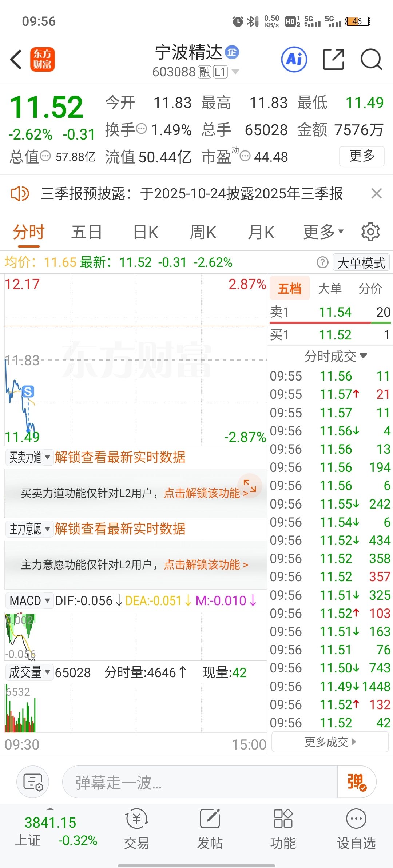Tap the info icon next to 总值
The height and width of the screenshot is (868, 393).
coord(45,156)
